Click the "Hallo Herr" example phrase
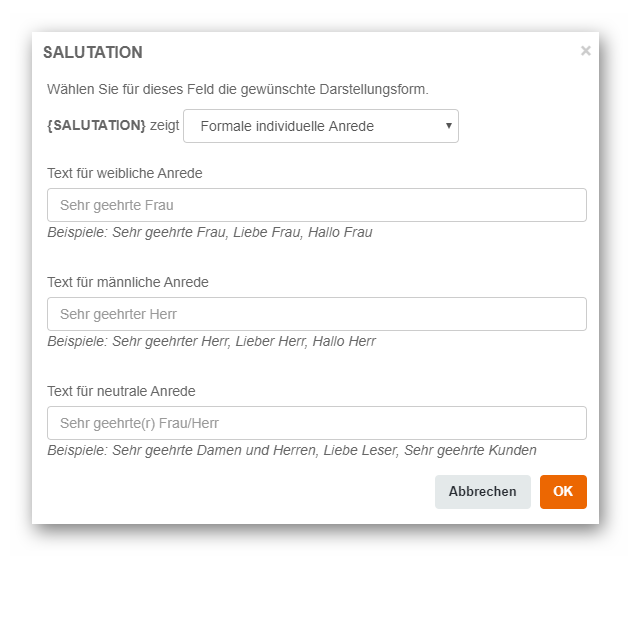Image resolution: width=631 pixels, height=636 pixels. pos(344,341)
